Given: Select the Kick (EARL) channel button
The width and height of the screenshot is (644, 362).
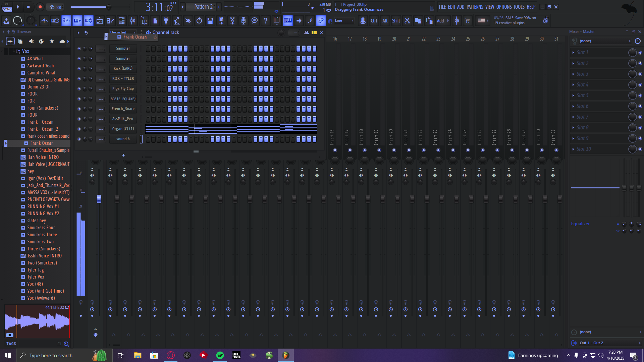Looking at the screenshot, I should pos(123,68).
